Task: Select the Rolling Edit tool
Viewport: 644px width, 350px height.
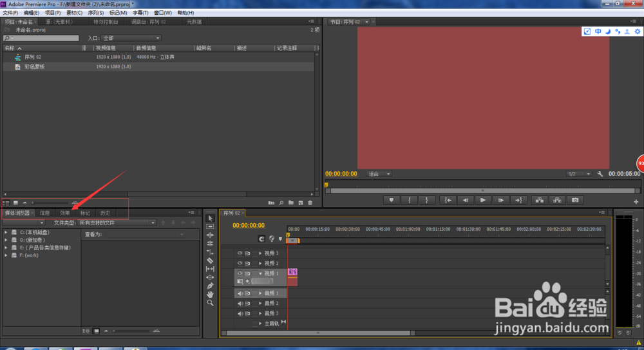Action: [x=211, y=244]
